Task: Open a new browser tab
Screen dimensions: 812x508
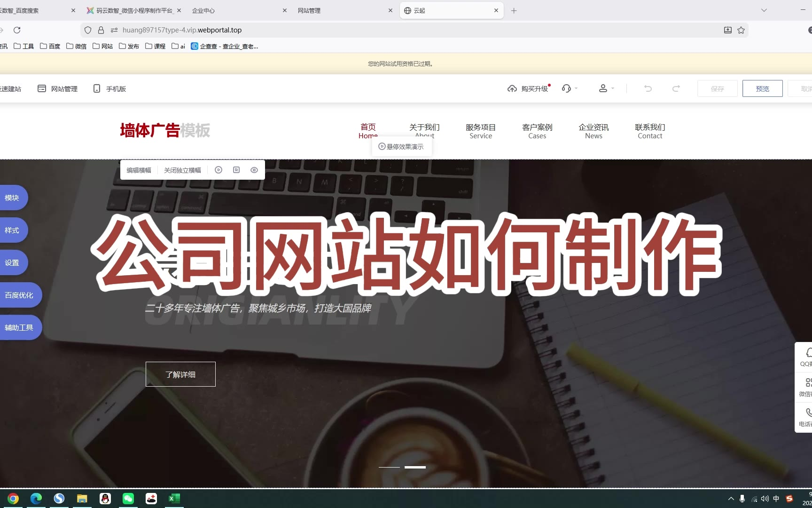Action: (514, 10)
